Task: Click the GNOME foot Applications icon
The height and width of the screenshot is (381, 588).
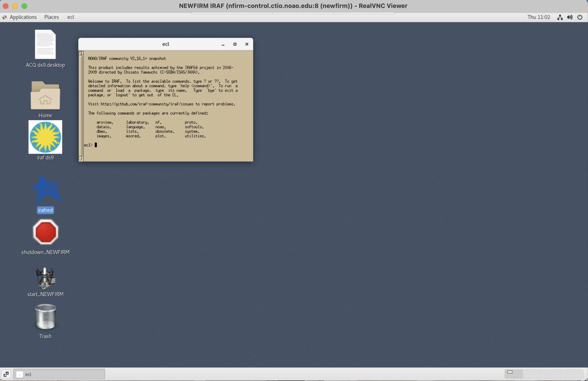Action: [4, 17]
